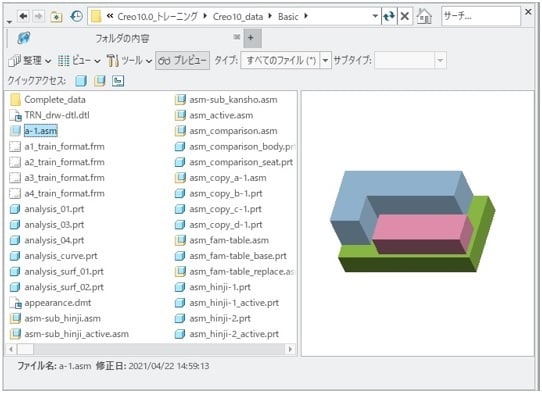Click the stop X icon beside refresh
542x394 pixels.
click(x=405, y=16)
